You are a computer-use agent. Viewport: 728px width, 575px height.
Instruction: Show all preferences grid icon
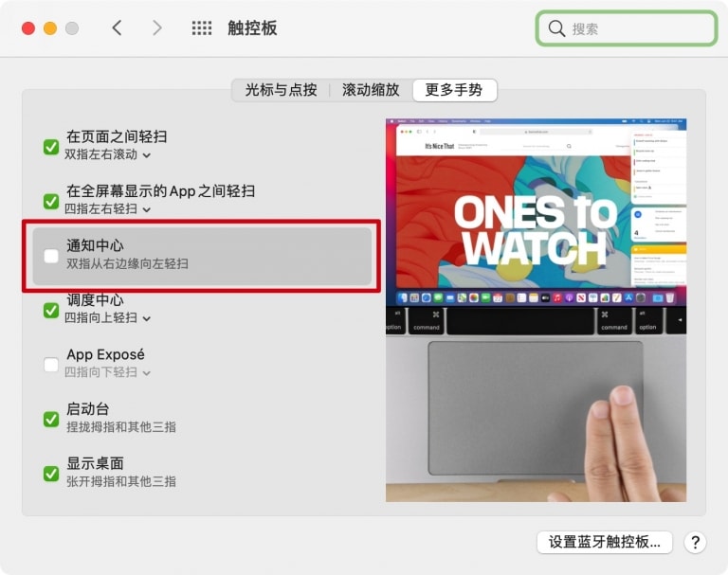202,28
